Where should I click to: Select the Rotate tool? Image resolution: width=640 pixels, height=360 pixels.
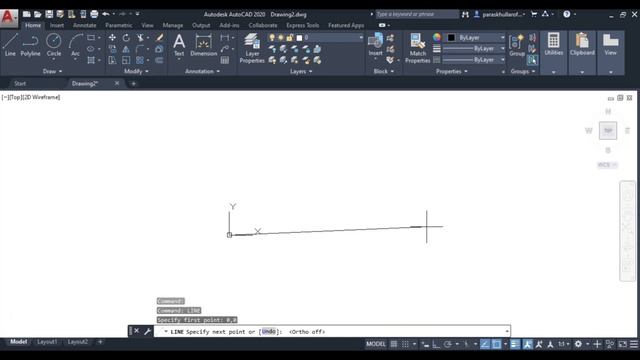(x=126, y=38)
